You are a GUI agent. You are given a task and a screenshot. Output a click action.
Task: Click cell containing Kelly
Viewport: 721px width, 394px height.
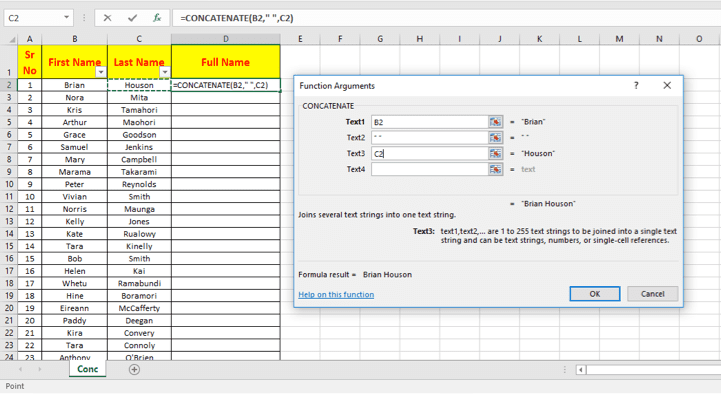[x=74, y=222]
